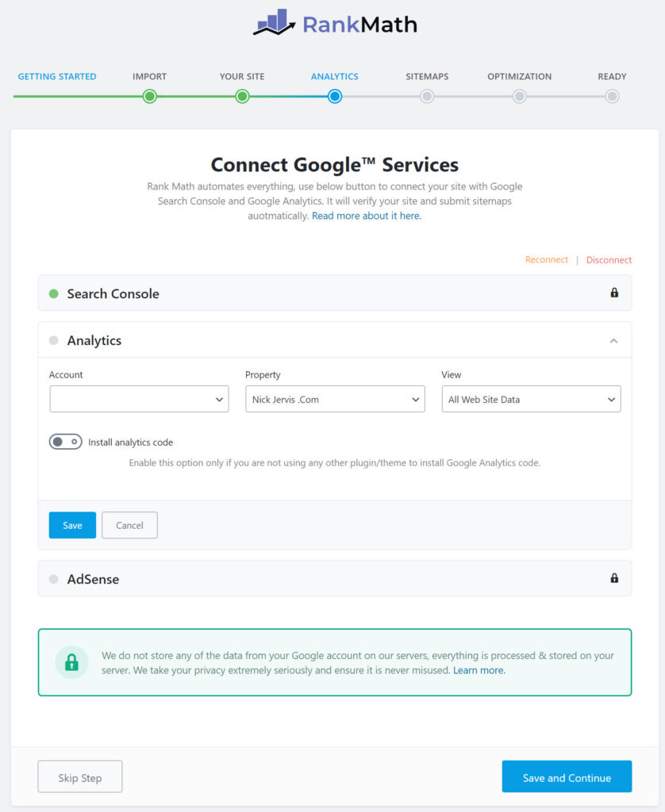Click the Cancel button in Analytics
The width and height of the screenshot is (665, 812).
[129, 525]
